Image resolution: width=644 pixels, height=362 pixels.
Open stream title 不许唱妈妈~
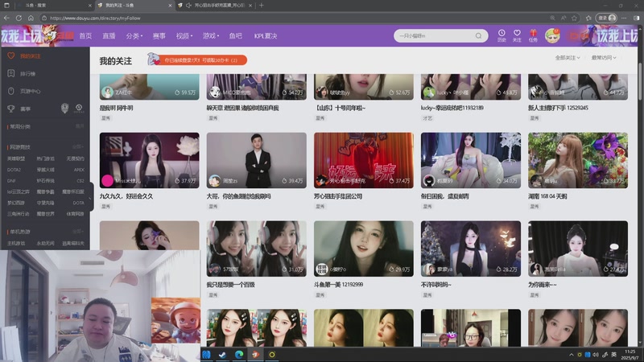436,285
